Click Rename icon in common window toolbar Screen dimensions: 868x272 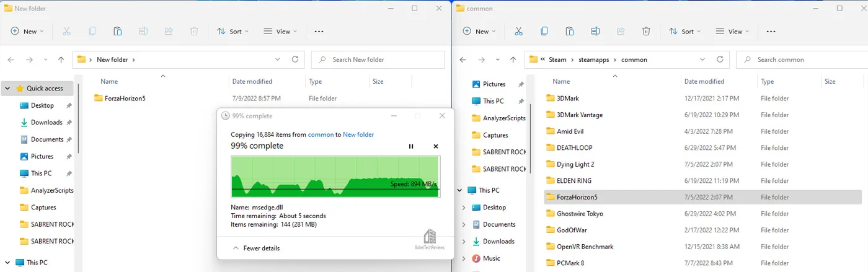pos(595,31)
